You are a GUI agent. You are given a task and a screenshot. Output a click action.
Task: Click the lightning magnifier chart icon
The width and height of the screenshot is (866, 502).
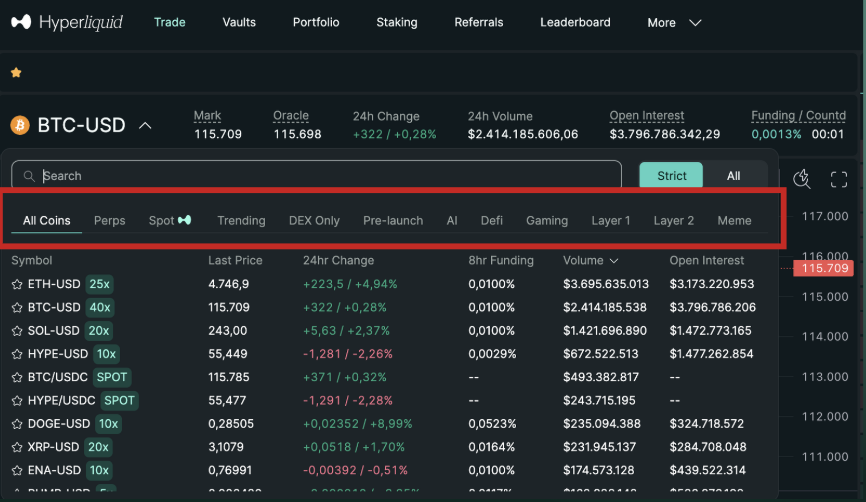[x=801, y=178]
